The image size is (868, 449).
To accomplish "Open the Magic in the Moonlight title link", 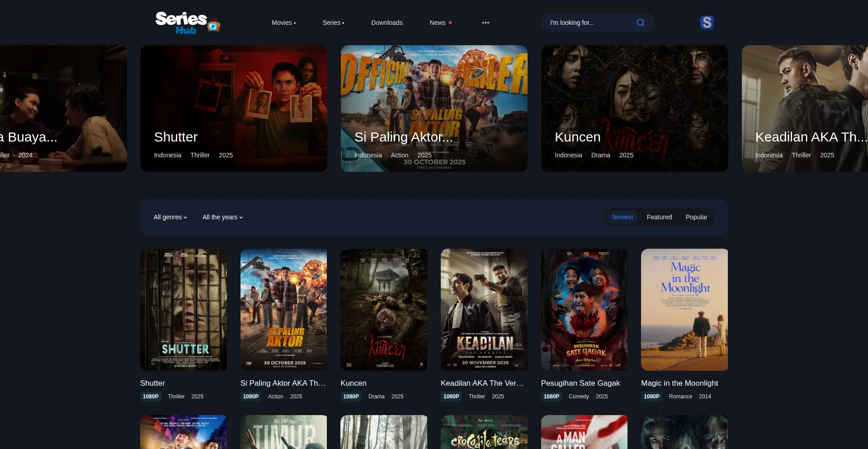I will point(679,383).
